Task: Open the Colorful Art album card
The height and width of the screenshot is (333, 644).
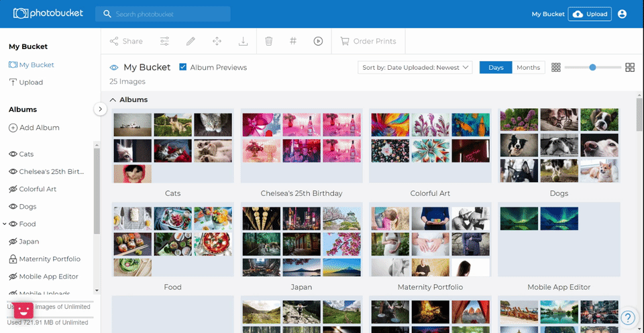Action: [x=430, y=146]
